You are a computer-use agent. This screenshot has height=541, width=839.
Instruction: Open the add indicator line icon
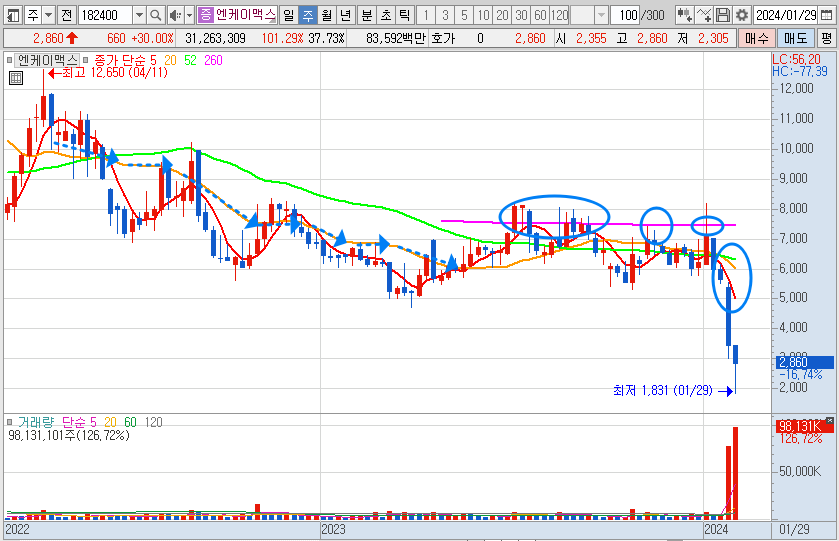704,15
